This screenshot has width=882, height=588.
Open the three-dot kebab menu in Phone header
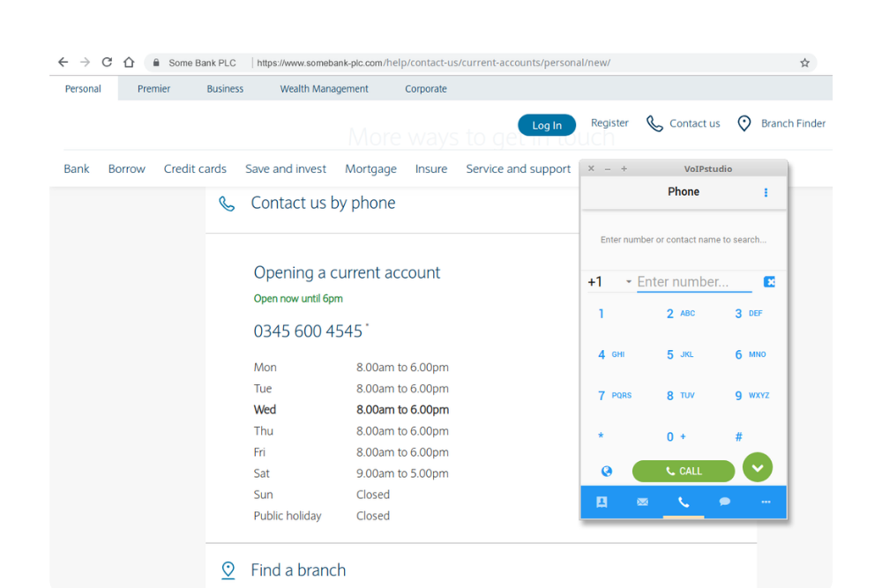coord(766,192)
